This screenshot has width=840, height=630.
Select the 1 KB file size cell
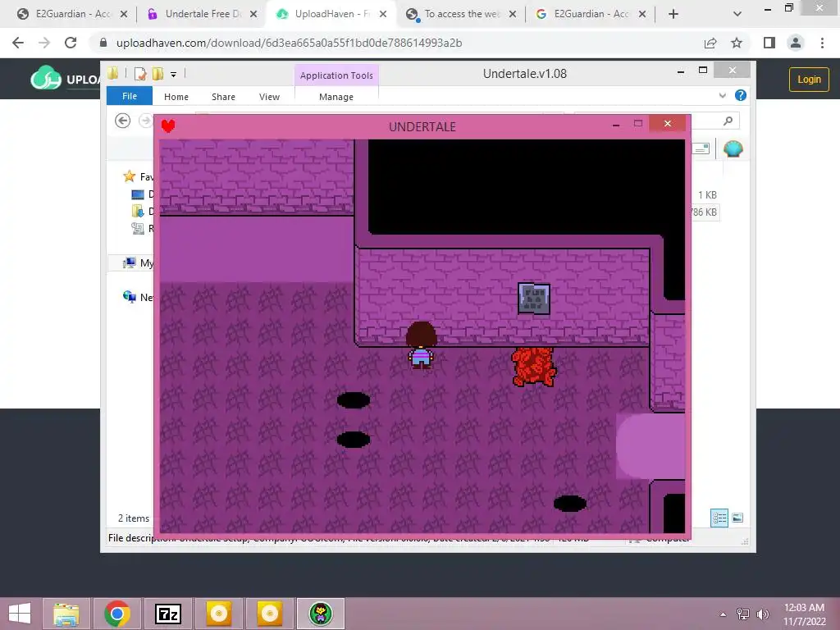point(707,195)
